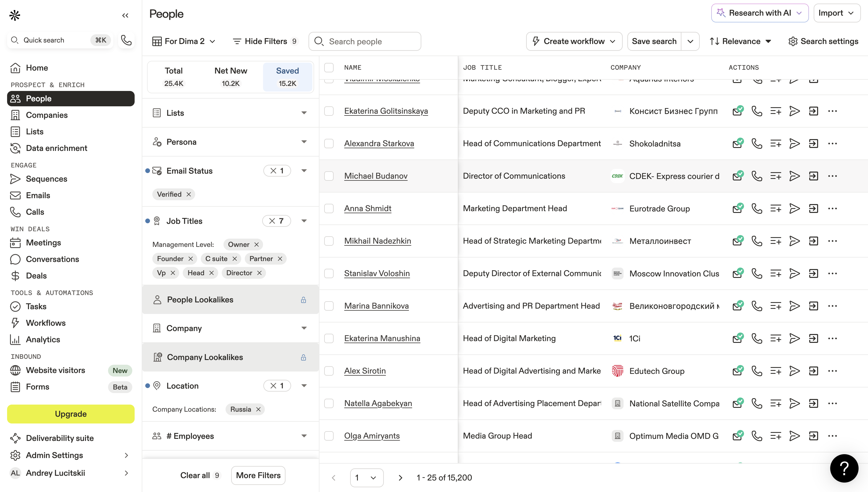This screenshot has height=492, width=868.
Task: Switch to the Net New tab
Action: 231,77
